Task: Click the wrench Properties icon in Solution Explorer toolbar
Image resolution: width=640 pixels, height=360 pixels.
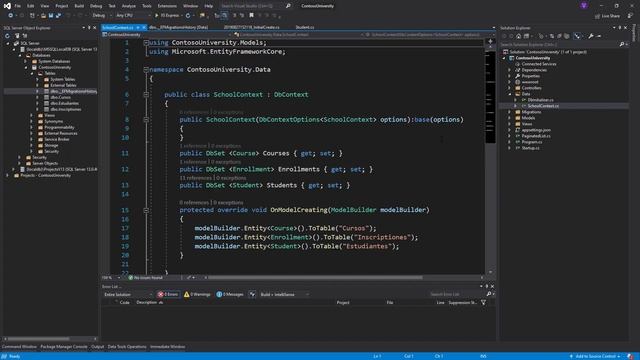Action: [x=591, y=36]
